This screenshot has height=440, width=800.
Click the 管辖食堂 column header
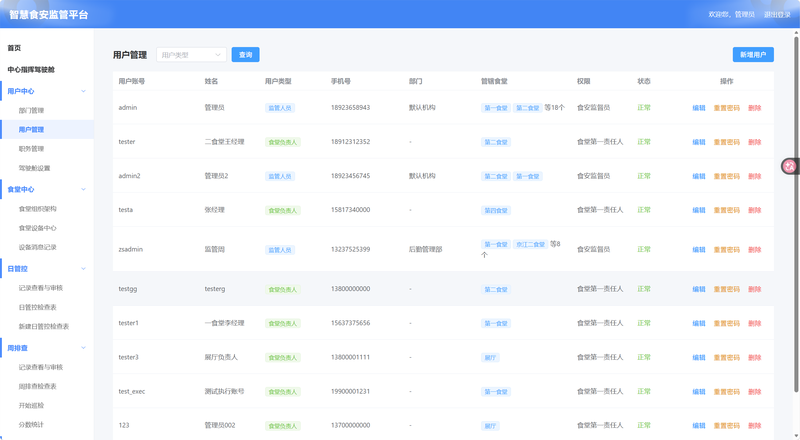point(494,81)
